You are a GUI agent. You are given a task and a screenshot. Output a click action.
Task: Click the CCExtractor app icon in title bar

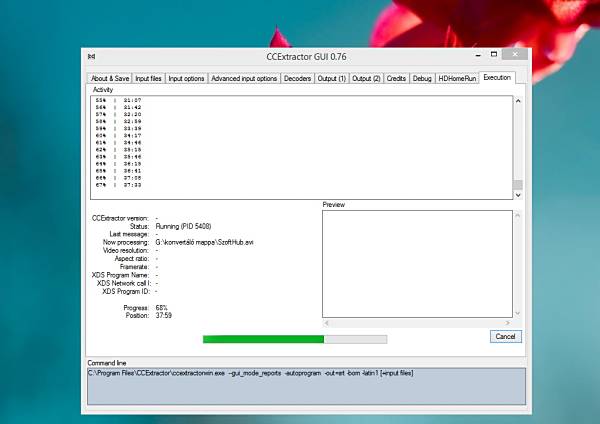tap(91, 56)
